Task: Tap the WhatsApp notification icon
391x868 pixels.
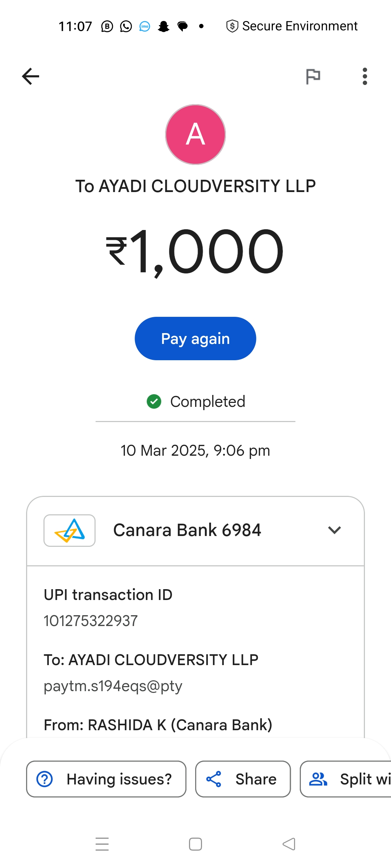Action: 126,26
